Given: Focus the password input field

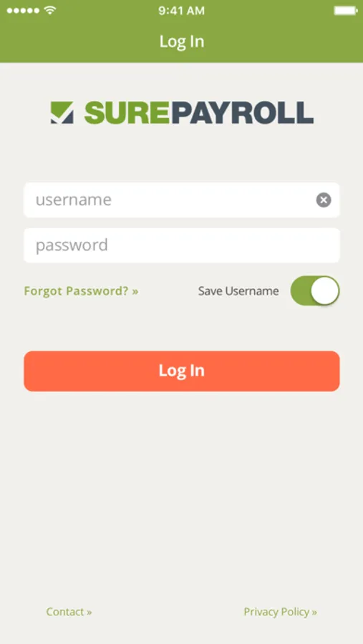Looking at the screenshot, I should click(182, 245).
